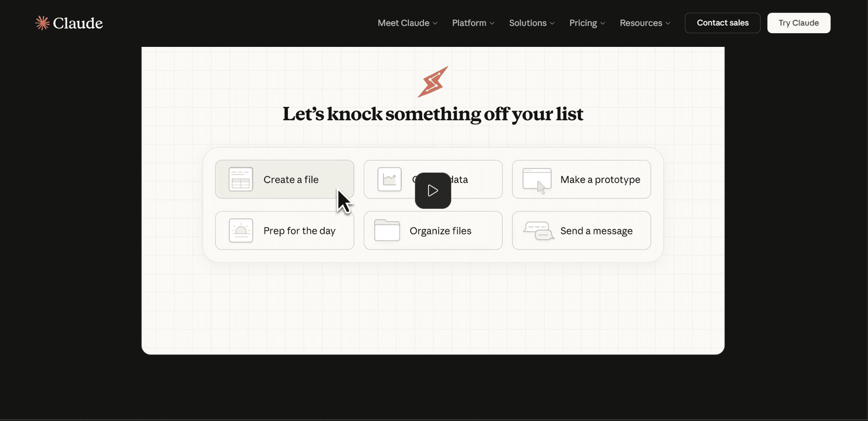Select the Send a message card label
Viewport: 868px width, 421px height.
point(596,231)
